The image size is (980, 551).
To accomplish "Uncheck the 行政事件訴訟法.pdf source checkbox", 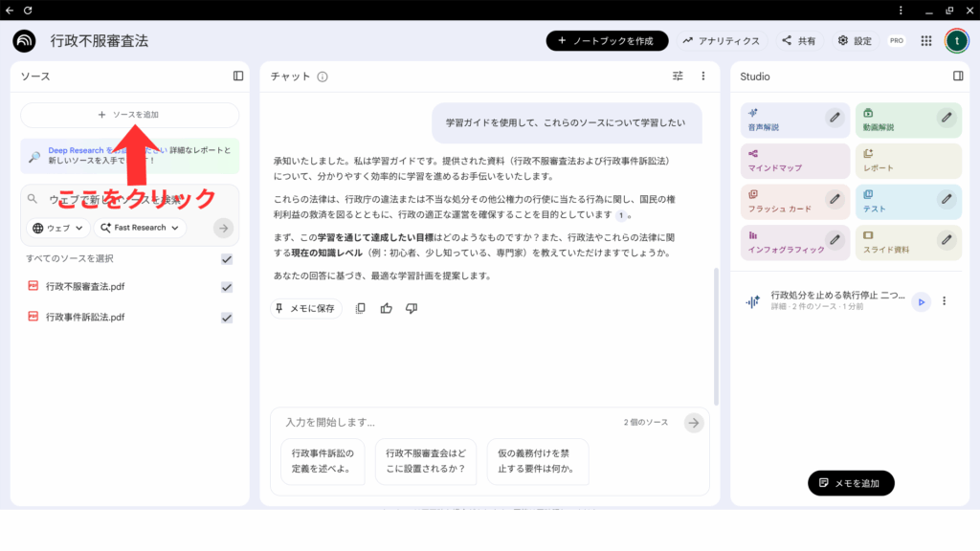I will point(227,318).
